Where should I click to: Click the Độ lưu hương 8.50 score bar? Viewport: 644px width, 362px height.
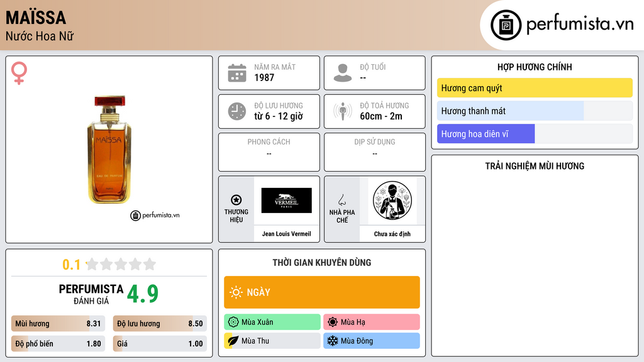(160, 324)
